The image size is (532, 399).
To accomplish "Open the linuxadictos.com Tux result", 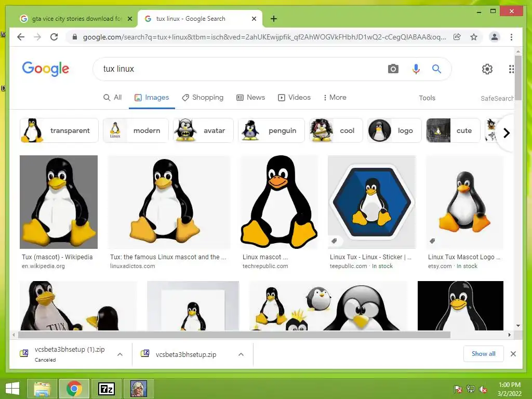I will tap(169, 202).
